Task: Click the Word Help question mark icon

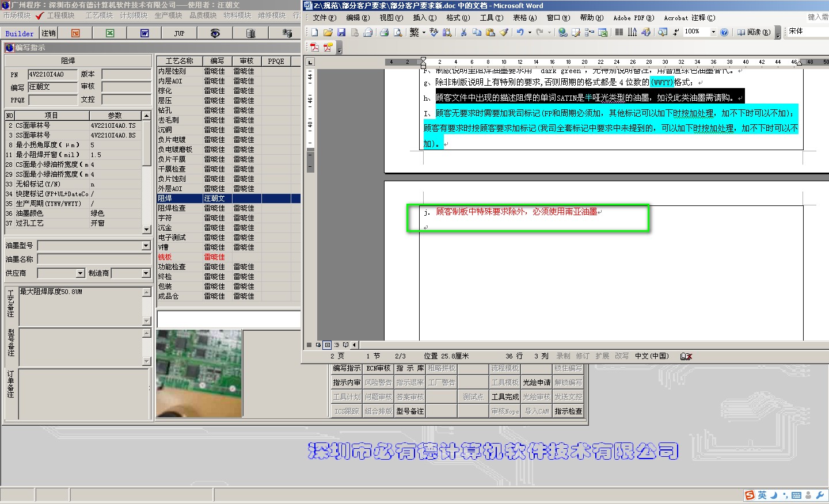Action: [x=724, y=32]
